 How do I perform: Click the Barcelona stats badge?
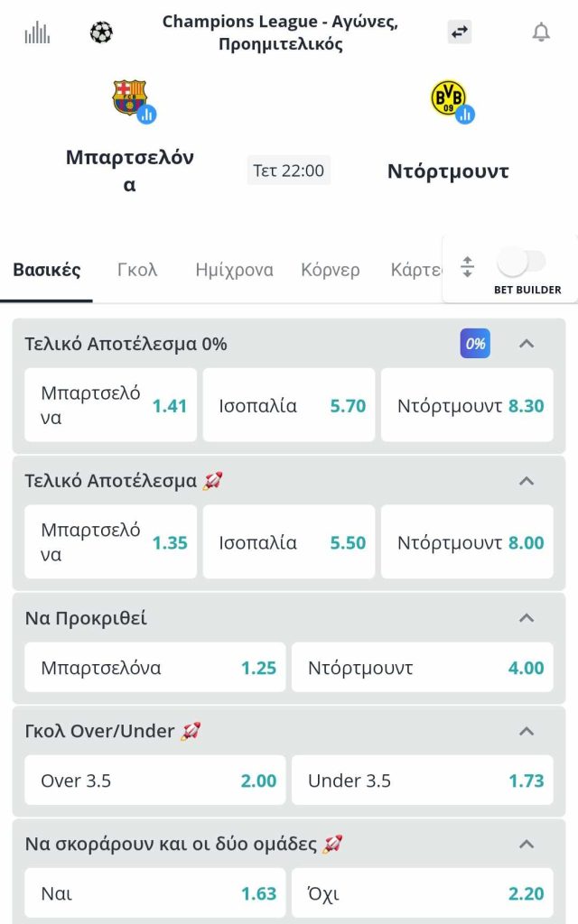146,114
